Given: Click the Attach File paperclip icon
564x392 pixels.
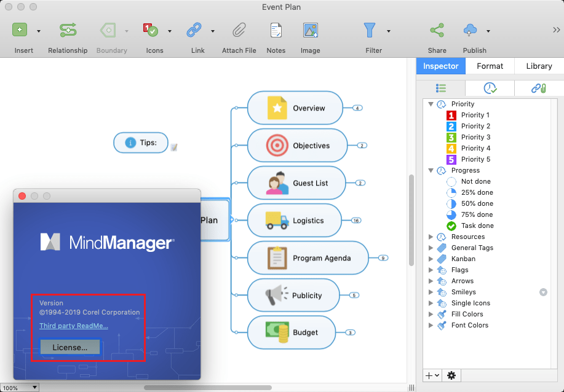Looking at the screenshot, I should (x=239, y=30).
